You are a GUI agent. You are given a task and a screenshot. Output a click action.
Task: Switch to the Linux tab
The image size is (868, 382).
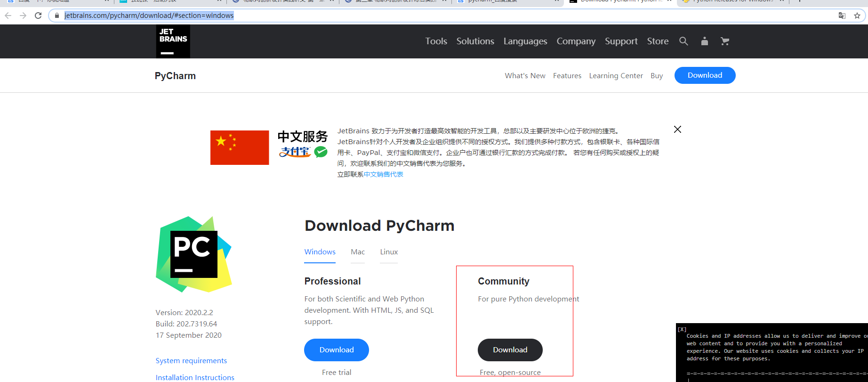389,252
